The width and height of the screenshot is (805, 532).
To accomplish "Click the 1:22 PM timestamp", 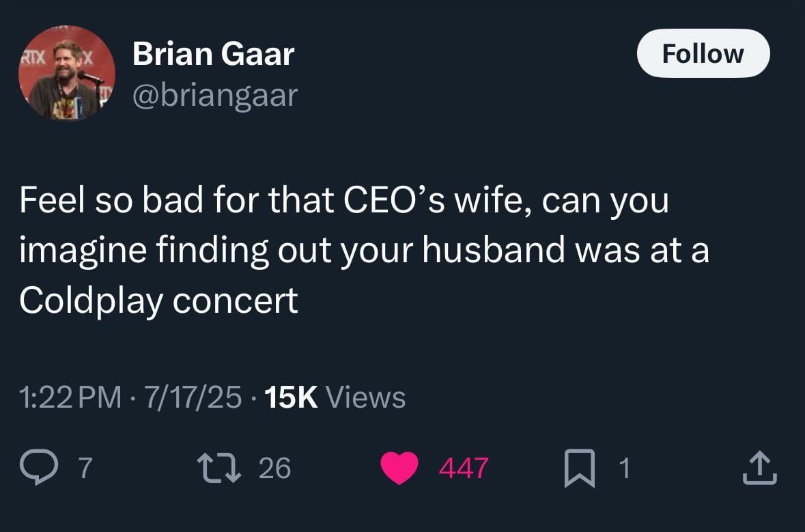I will tap(70, 397).
